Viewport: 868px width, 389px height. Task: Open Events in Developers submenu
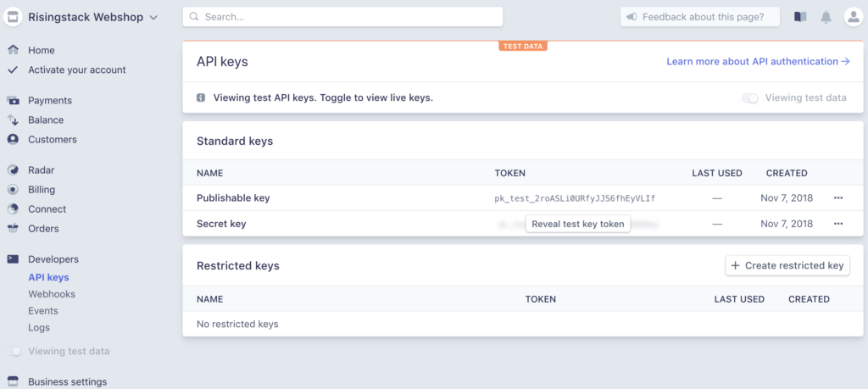click(x=43, y=311)
